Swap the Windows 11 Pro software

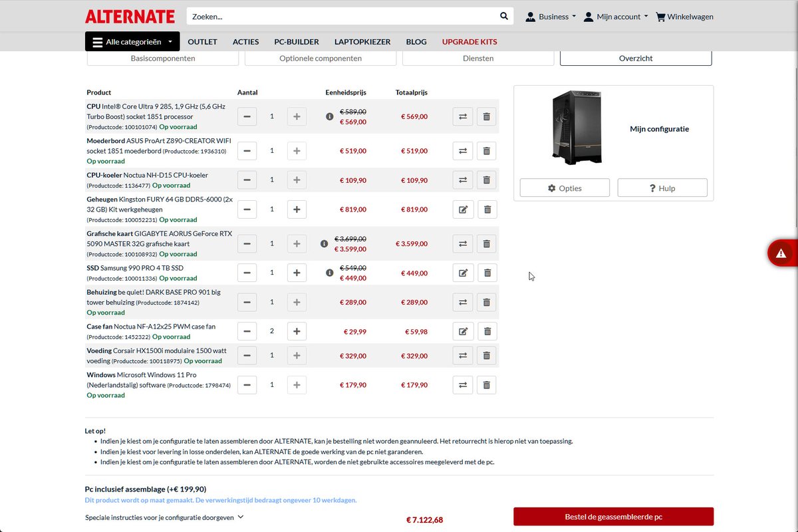[x=463, y=385]
